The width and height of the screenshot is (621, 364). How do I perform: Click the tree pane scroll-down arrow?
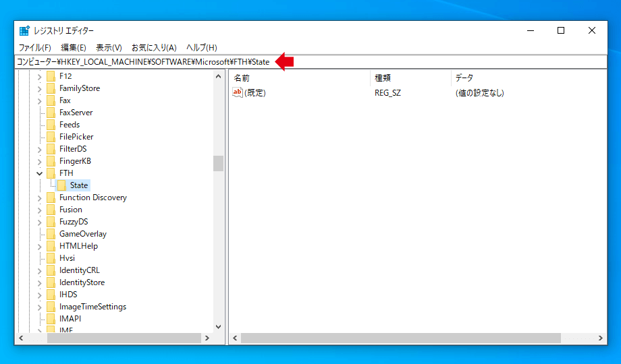click(x=218, y=327)
